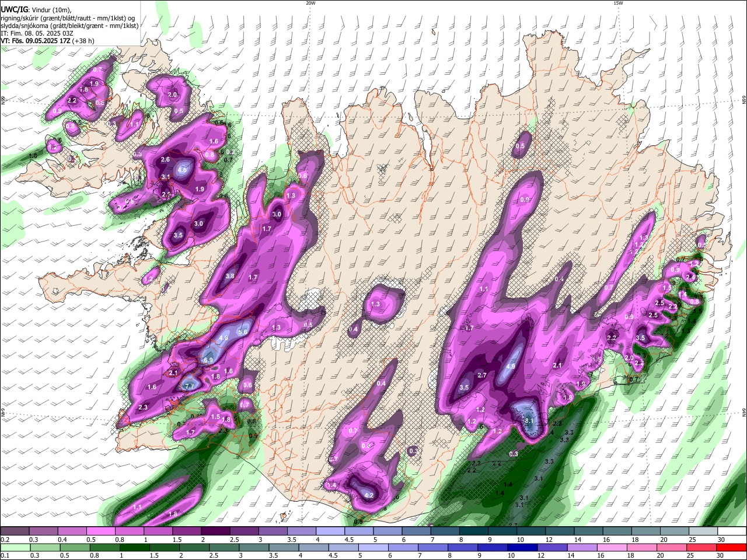The image size is (747, 560).
Task: Select the bright magenta swatch between 0.5 and 0.8 in the upper legend
Action: click(x=100, y=531)
